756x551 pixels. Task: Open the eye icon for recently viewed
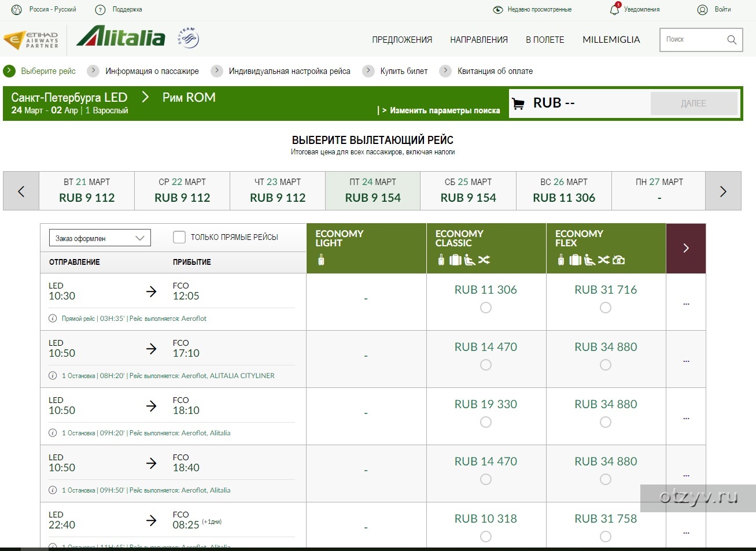tap(498, 10)
